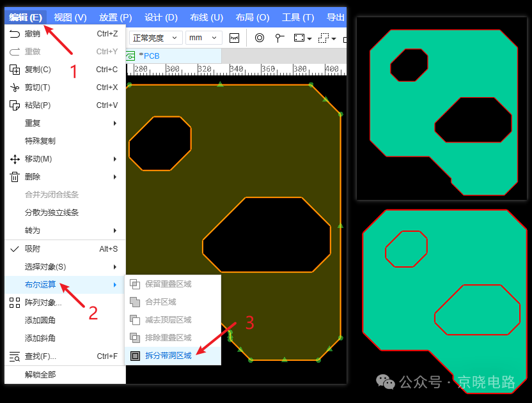Select the 解锁全部 menu entry
Viewport: 532px width, 403px height.
(65, 375)
